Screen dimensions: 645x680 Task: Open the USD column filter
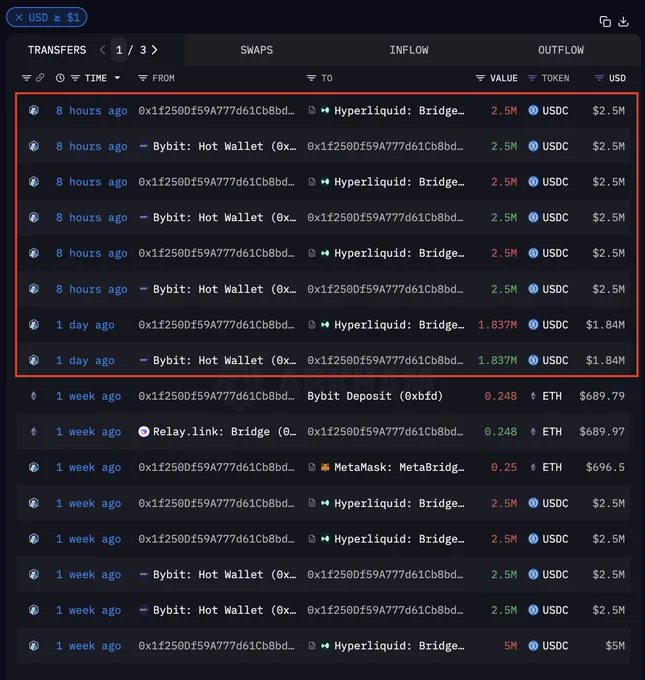[599, 78]
